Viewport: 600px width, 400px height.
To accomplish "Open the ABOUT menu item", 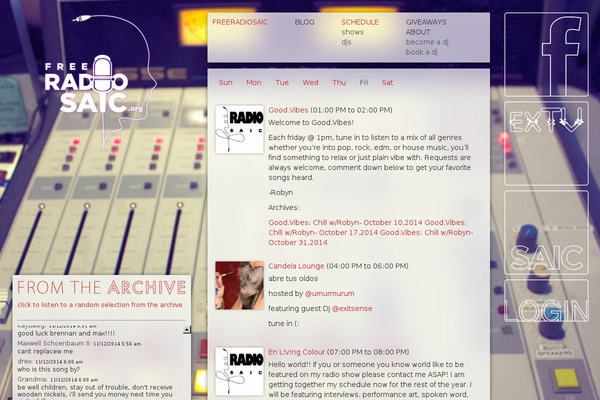I will [418, 32].
